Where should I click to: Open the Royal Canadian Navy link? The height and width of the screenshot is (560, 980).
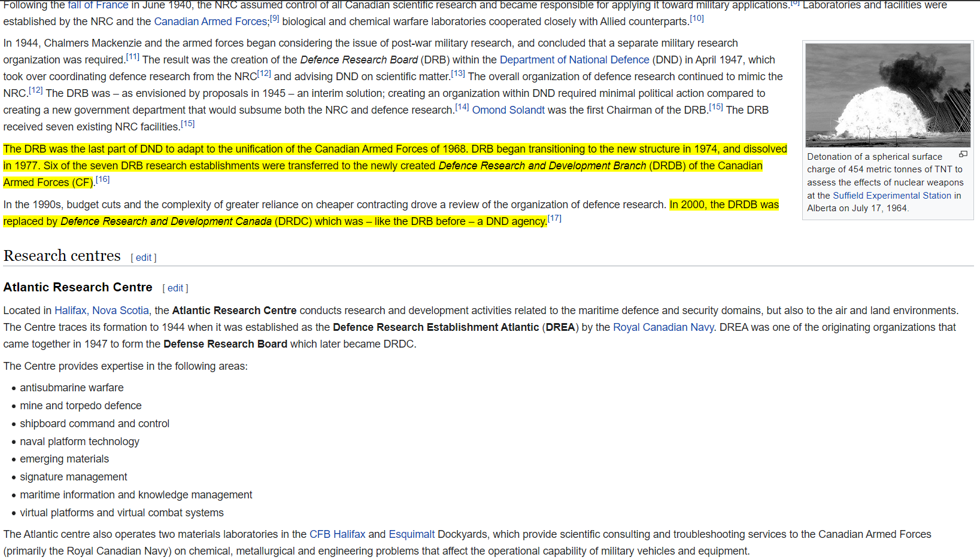(x=663, y=327)
